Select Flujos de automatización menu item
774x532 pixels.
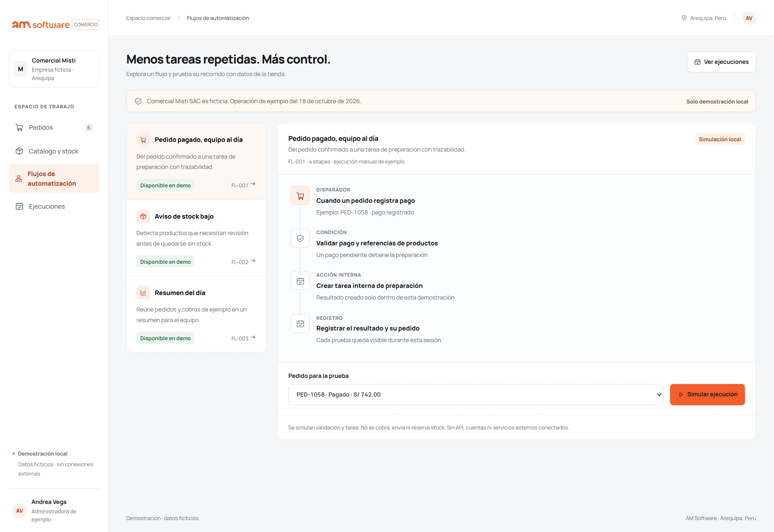(54, 178)
